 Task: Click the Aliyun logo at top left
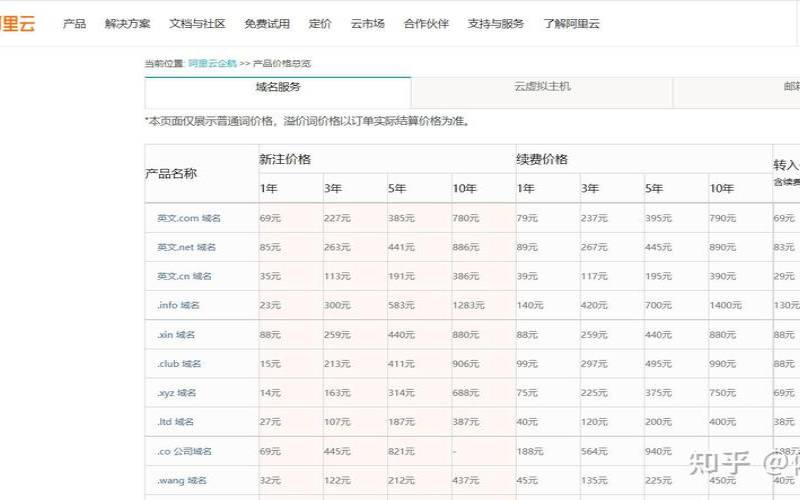click(17, 23)
